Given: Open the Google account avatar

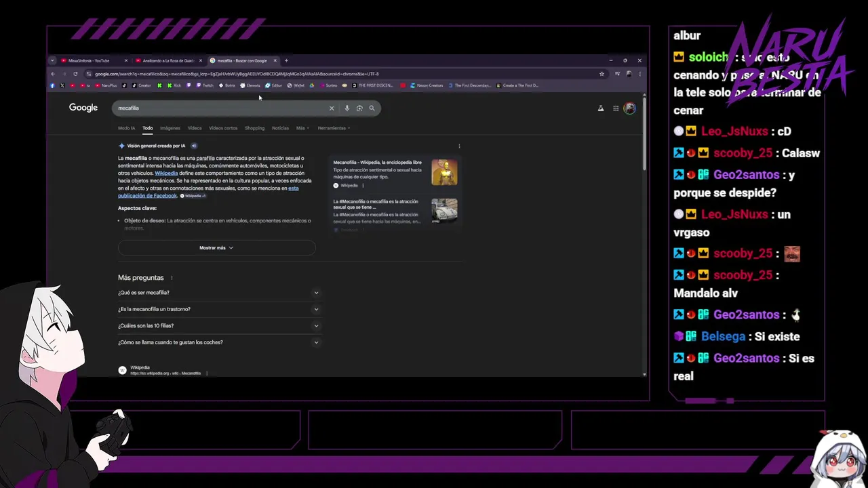Looking at the screenshot, I should 630,108.
